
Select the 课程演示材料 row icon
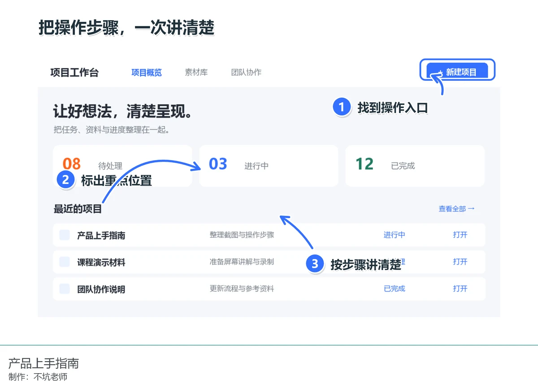65,262
